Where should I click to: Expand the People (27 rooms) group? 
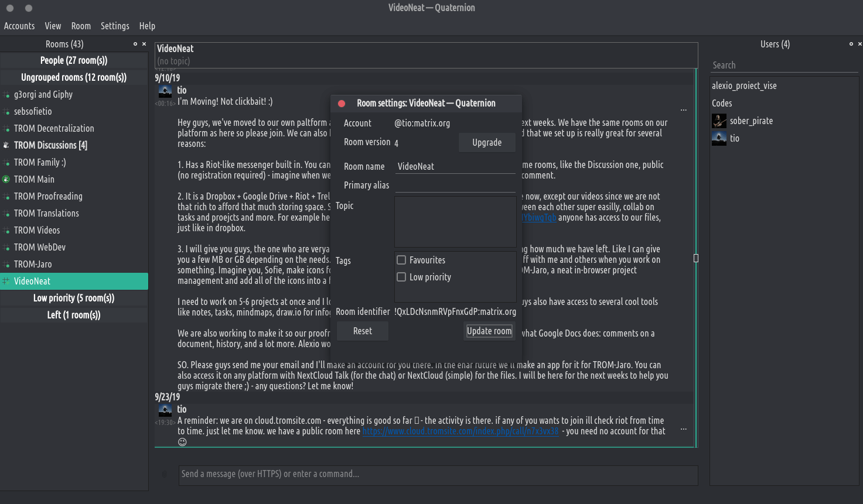pos(74,60)
